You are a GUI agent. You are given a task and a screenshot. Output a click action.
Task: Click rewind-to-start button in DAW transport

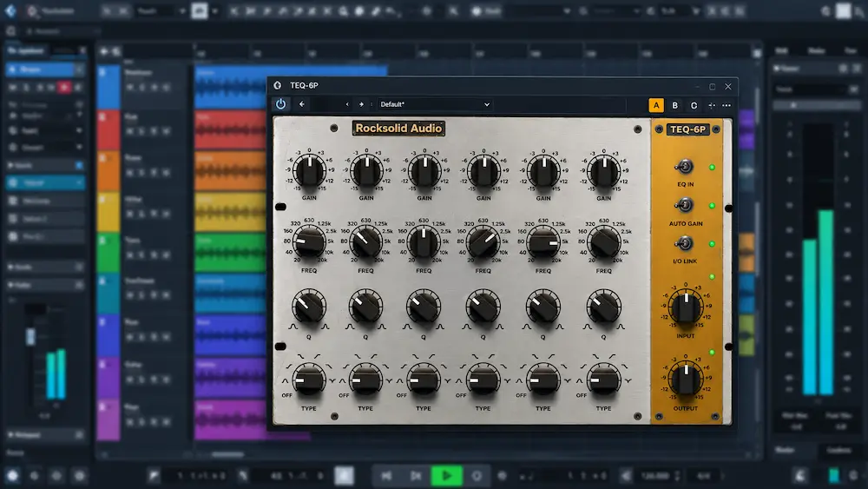coord(386,476)
